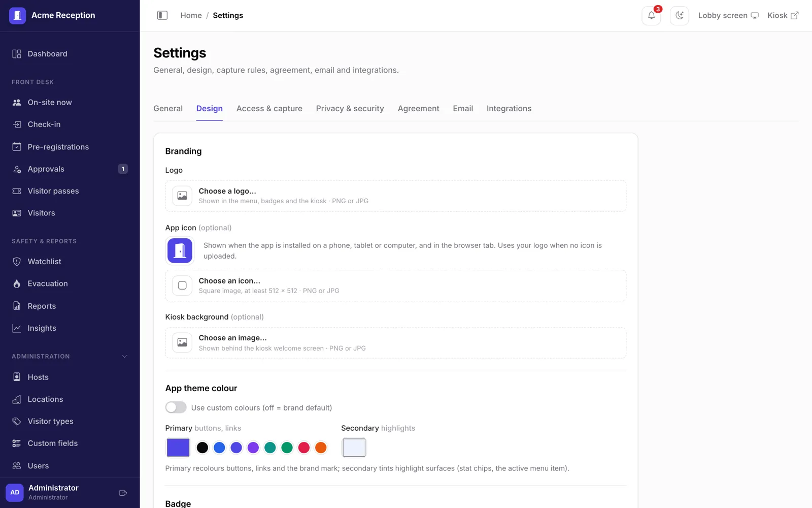This screenshot has height=508, width=812.
Task: Open Hosts in administration
Action: [70, 377]
